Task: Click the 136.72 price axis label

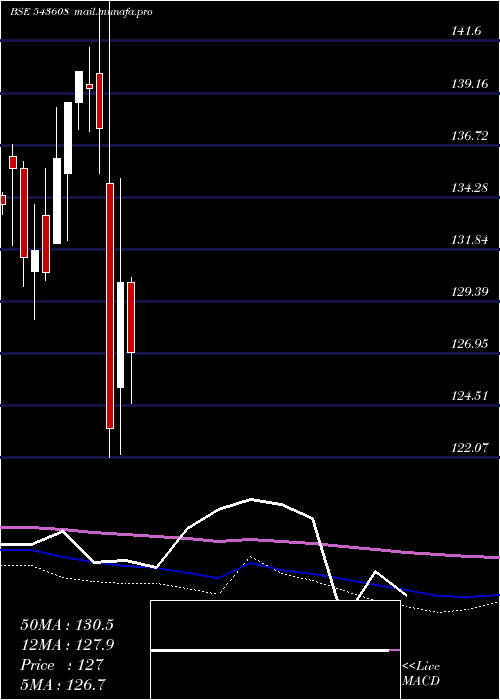Action: 469,136
